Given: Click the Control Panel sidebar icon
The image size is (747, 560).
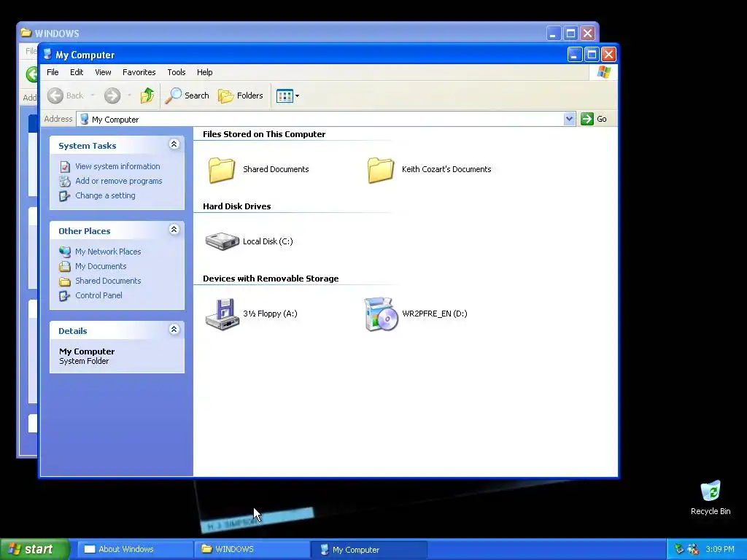Looking at the screenshot, I should point(65,296).
